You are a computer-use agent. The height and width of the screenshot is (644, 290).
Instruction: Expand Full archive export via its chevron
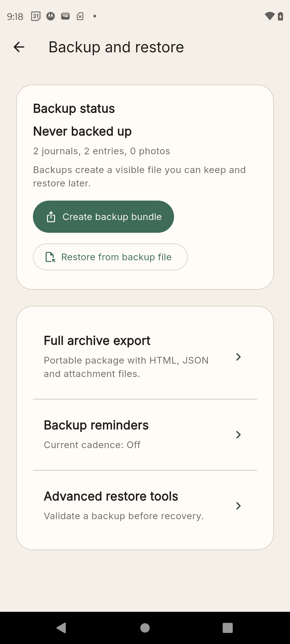pos(238,357)
